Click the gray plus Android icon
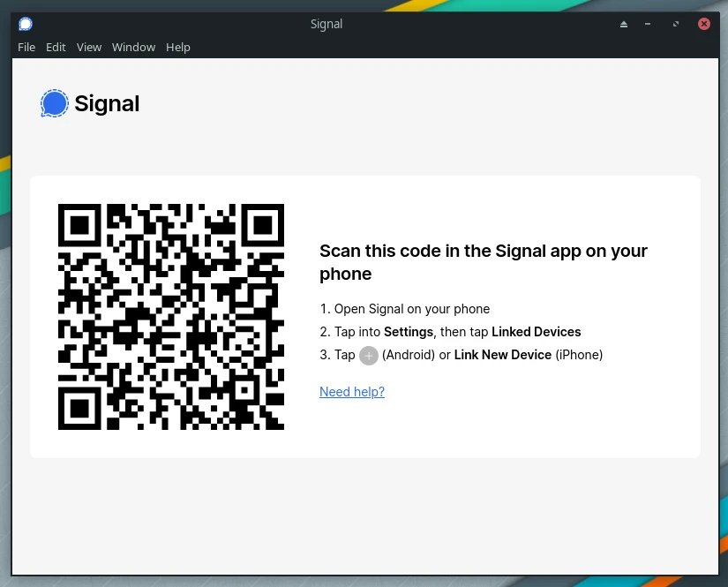728x587 pixels. 369,356
